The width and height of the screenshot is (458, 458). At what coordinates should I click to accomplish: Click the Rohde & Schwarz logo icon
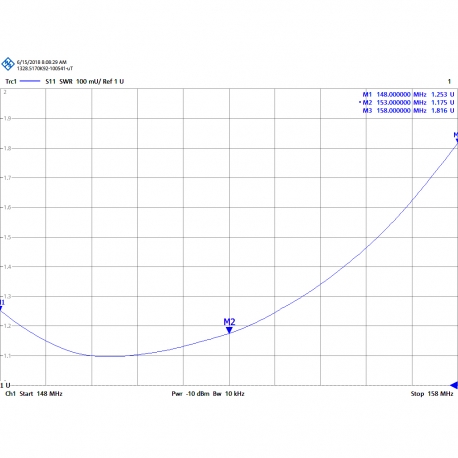pyautogui.click(x=8, y=64)
